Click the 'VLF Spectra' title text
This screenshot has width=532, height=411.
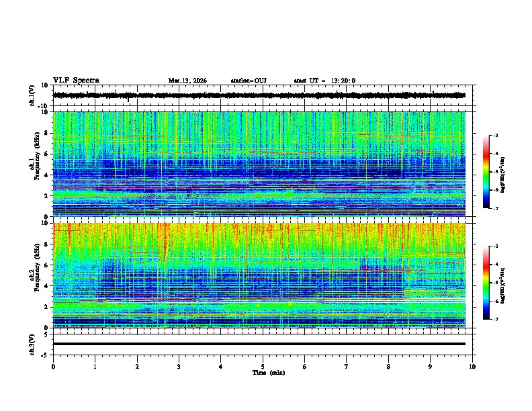pyautogui.click(x=76, y=81)
